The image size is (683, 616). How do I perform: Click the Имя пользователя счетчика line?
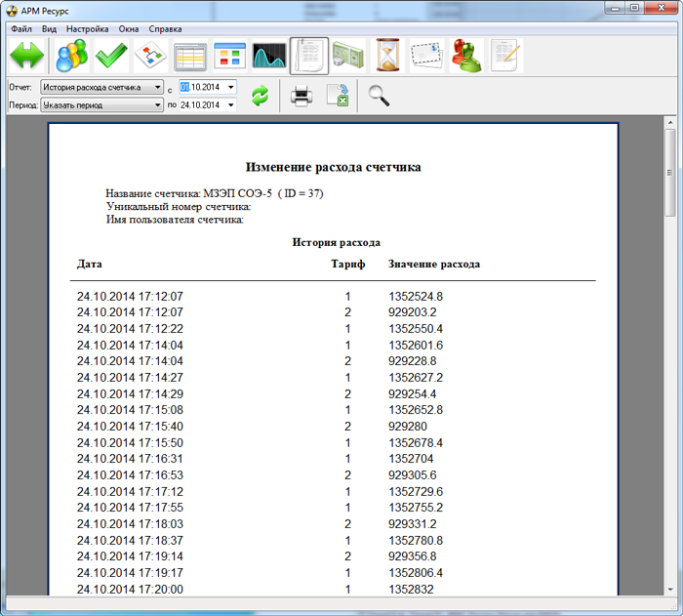point(175,220)
